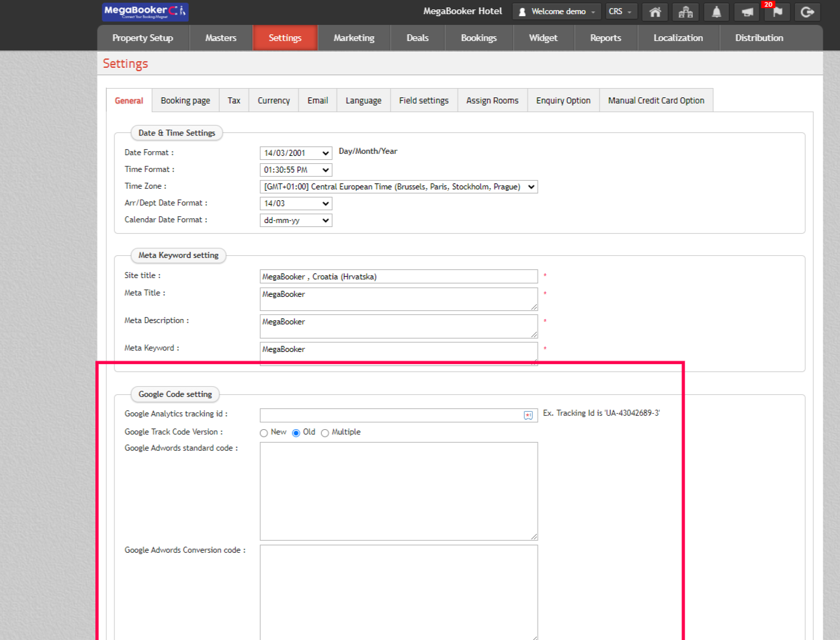Switch to the Email tab

[318, 101]
